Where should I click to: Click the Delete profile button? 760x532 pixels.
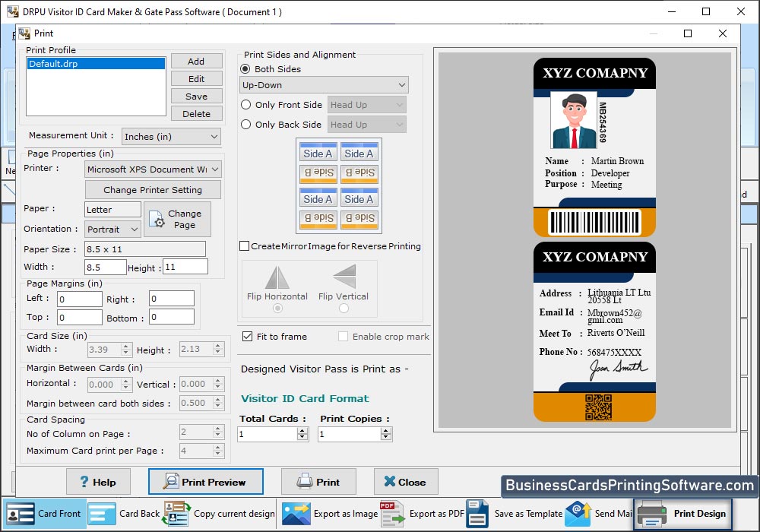tap(196, 113)
